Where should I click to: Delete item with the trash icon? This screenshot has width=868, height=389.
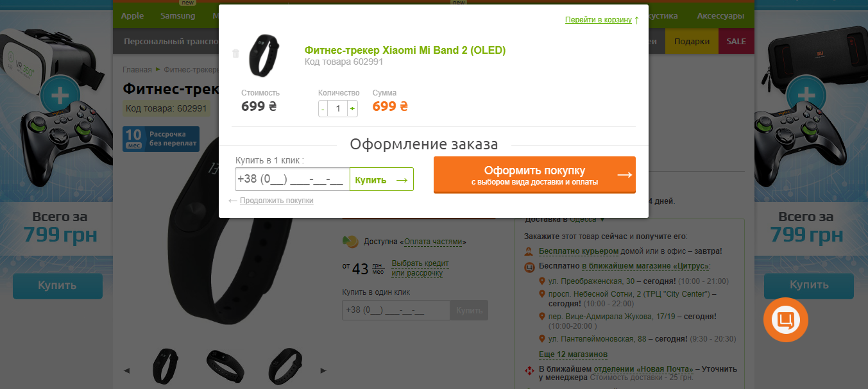(235, 53)
